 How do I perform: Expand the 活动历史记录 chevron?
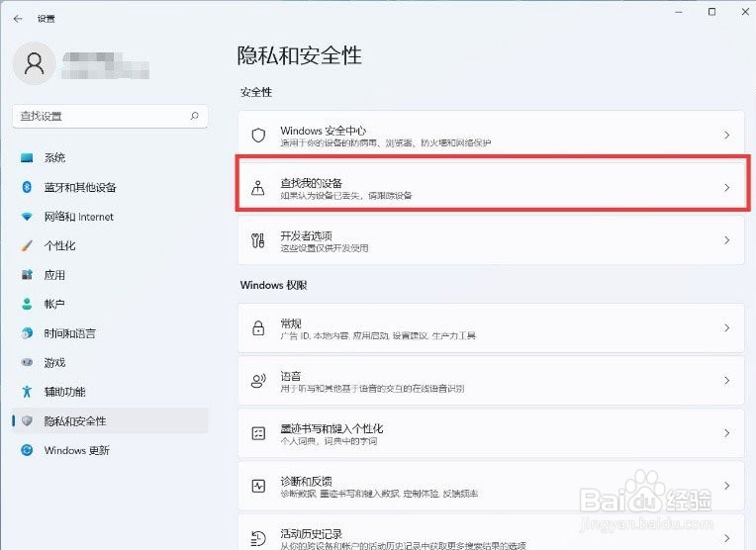click(x=726, y=538)
